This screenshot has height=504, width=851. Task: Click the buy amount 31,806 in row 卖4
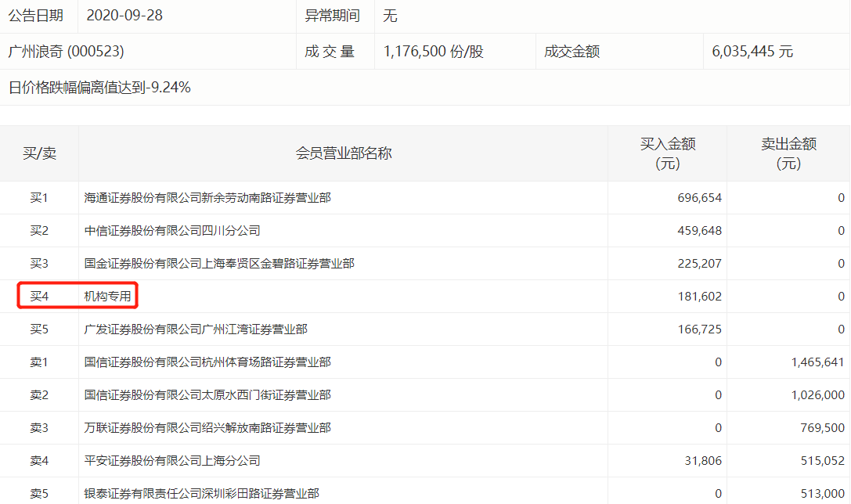tap(703, 460)
